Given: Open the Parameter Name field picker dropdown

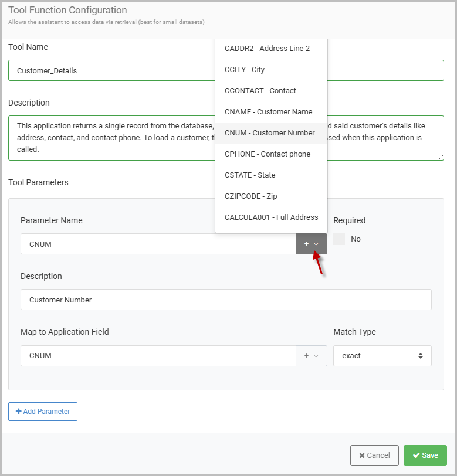Looking at the screenshot, I should (x=311, y=244).
